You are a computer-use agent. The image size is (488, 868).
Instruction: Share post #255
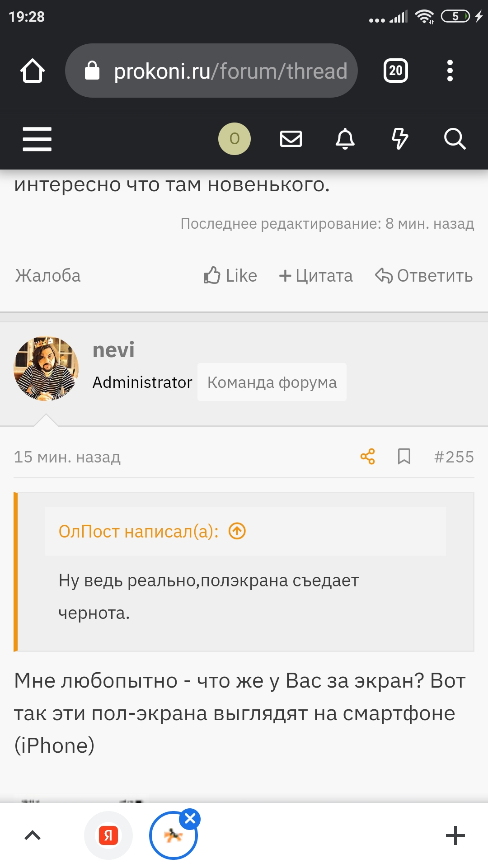click(368, 457)
